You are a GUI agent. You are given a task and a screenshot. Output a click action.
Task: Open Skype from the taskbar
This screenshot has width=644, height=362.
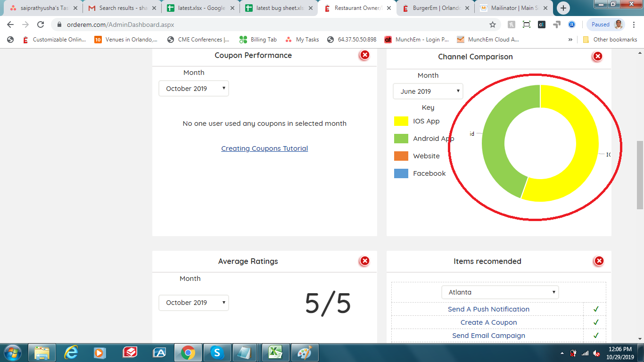coord(217,352)
